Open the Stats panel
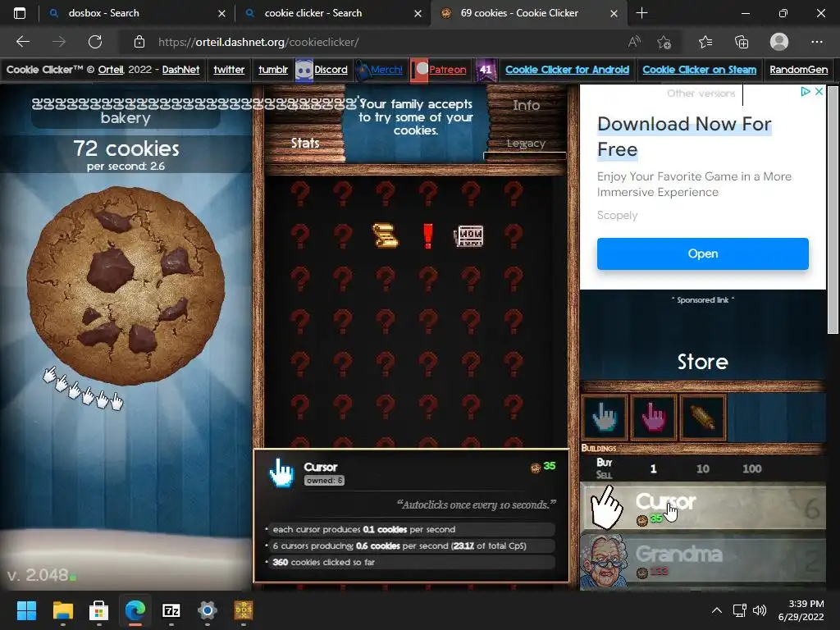This screenshot has width=840, height=630. point(305,143)
